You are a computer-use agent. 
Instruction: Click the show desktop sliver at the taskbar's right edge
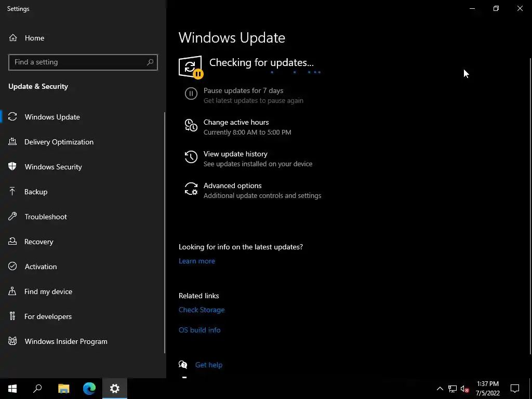(530, 389)
